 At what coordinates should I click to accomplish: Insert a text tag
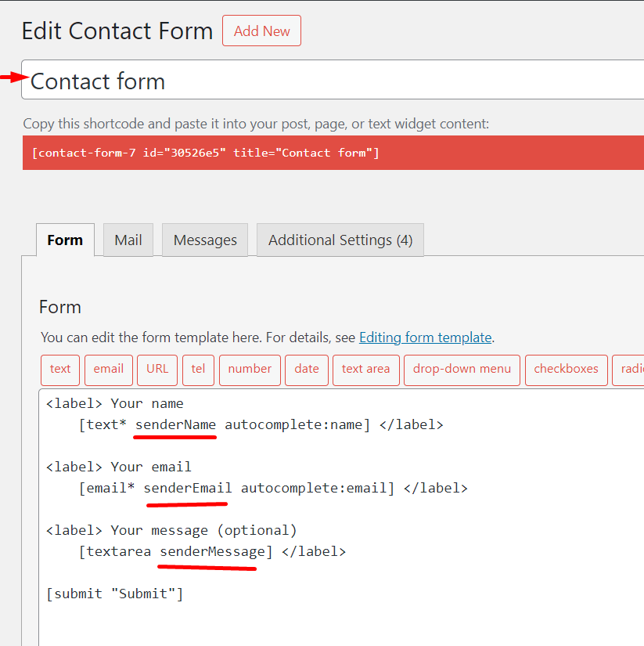(x=60, y=370)
